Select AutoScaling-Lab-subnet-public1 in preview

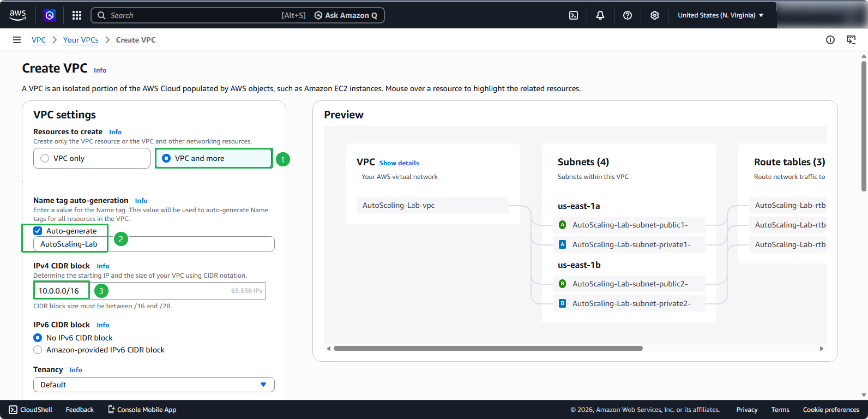pyautogui.click(x=629, y=225)
